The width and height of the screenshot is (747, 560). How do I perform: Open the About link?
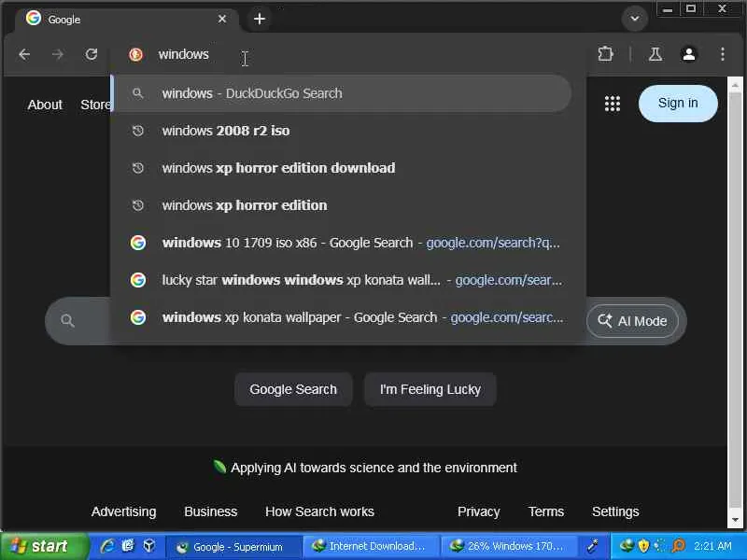point(45,105)
